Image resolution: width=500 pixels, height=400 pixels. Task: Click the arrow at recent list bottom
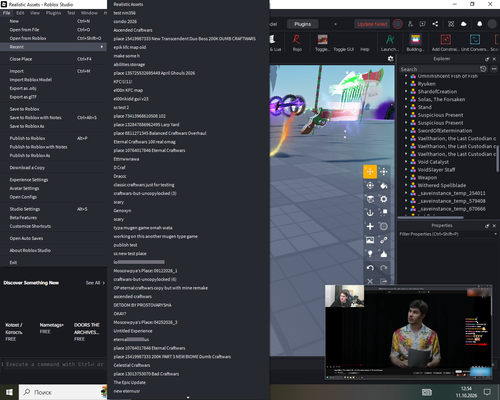point(188,397)
